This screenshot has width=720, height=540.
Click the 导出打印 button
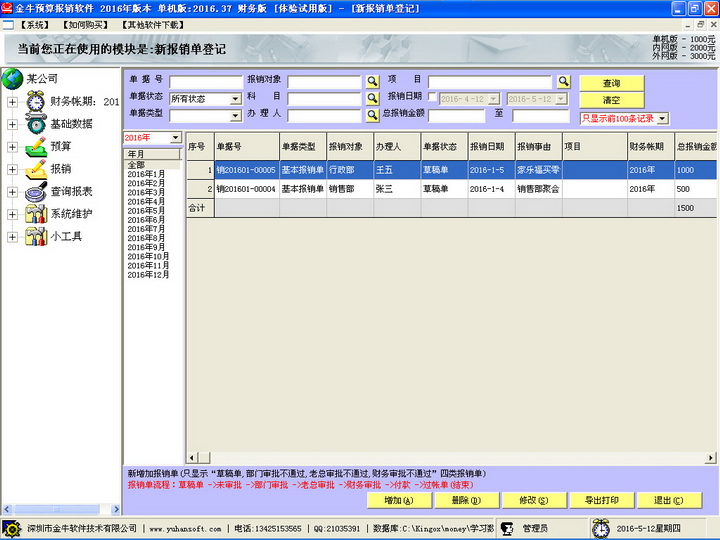pos(602,500)
